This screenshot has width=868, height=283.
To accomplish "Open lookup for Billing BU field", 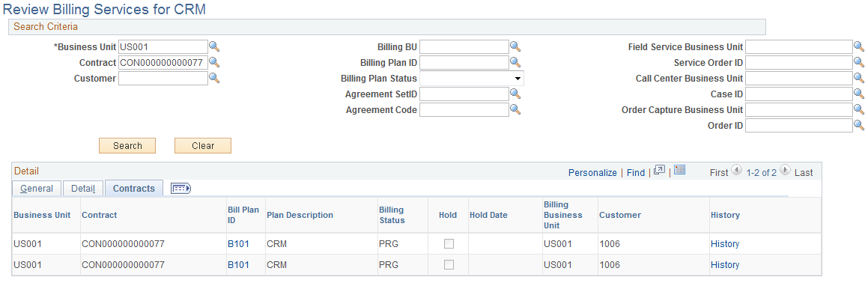I will point(515,47).
